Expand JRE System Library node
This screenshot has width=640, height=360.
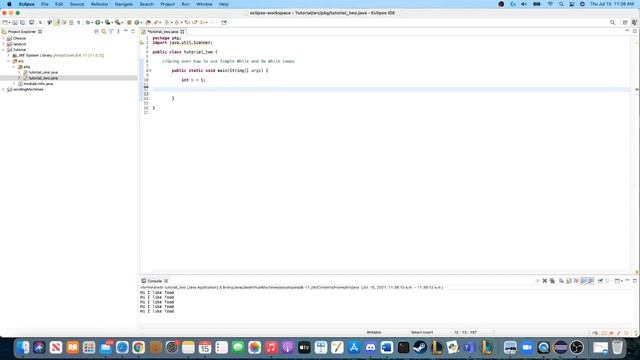tap(9, 55)
